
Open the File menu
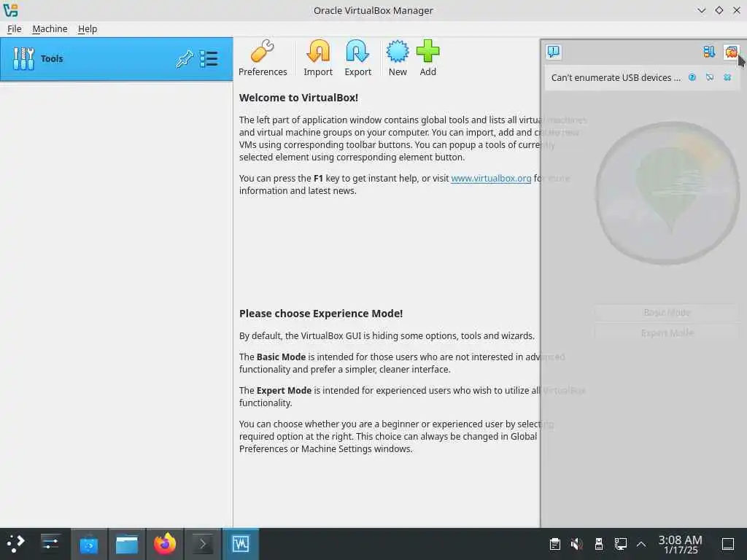pos(15,29)
